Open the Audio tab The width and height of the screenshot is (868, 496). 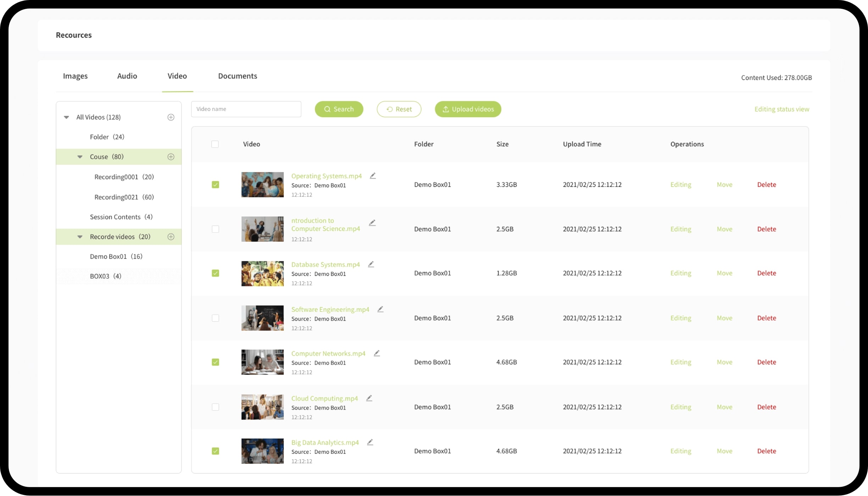pos(127,76)
